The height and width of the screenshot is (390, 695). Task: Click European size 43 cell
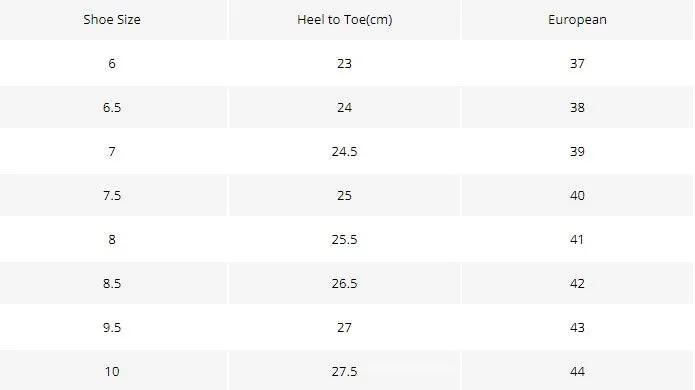tap(577, 328)
